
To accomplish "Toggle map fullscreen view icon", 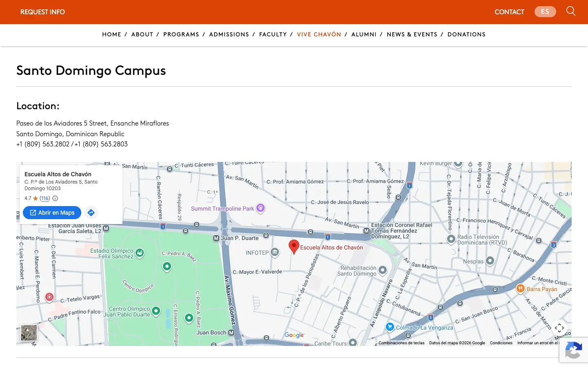I will tap(559, 328).
